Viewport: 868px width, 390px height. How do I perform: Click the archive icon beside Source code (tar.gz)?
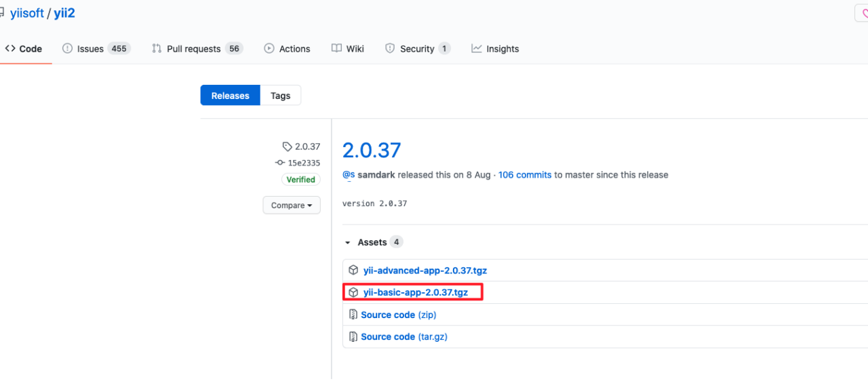tap(353, 336)
